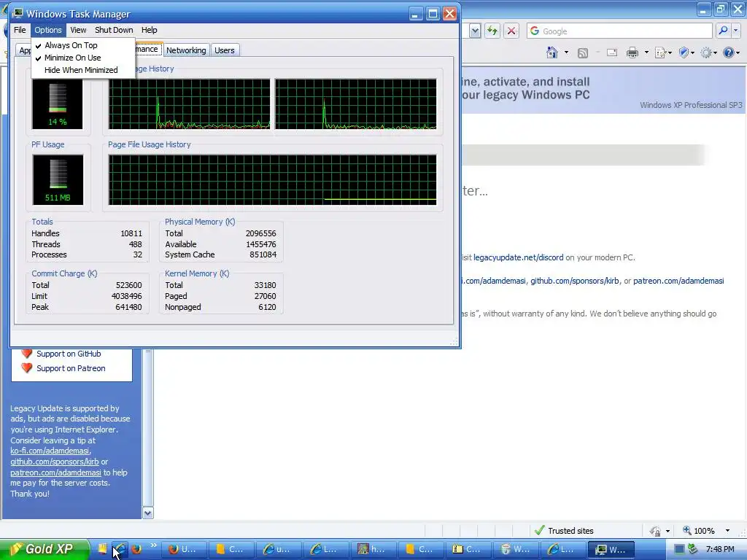The width and height of the screenshot is (747, 560).
Task: Open the search provider dropdown arrow
Action: (736, 31)
